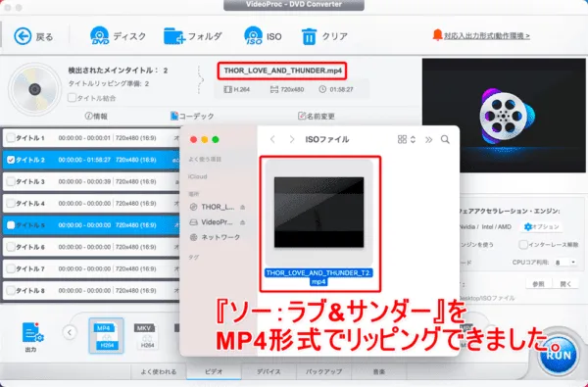Switch to デバイス tab

(269, 371)
